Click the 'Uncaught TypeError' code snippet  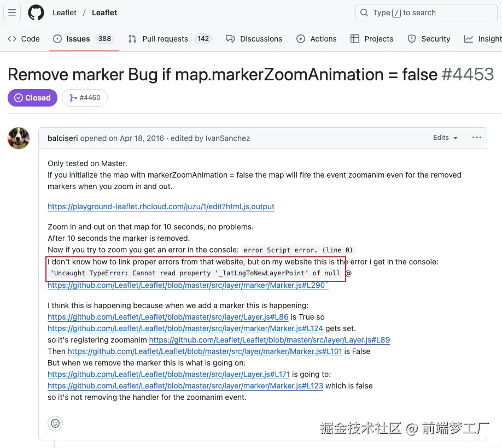click(x=195, y=273)
